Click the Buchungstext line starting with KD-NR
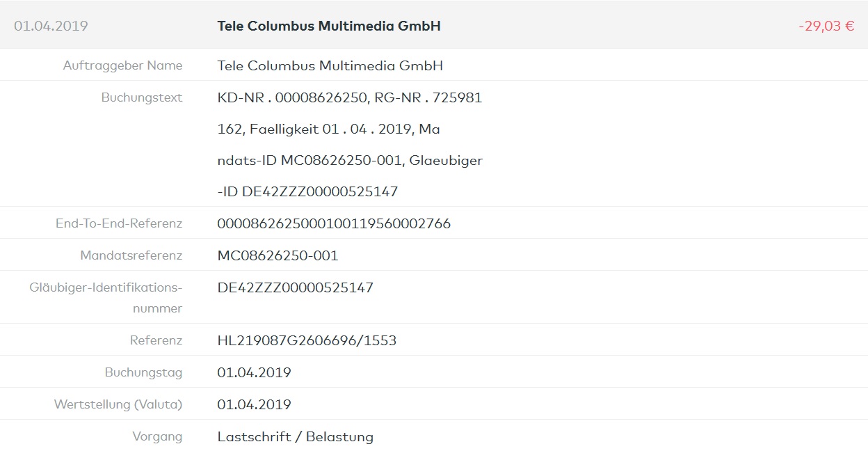 click(349, 98)
